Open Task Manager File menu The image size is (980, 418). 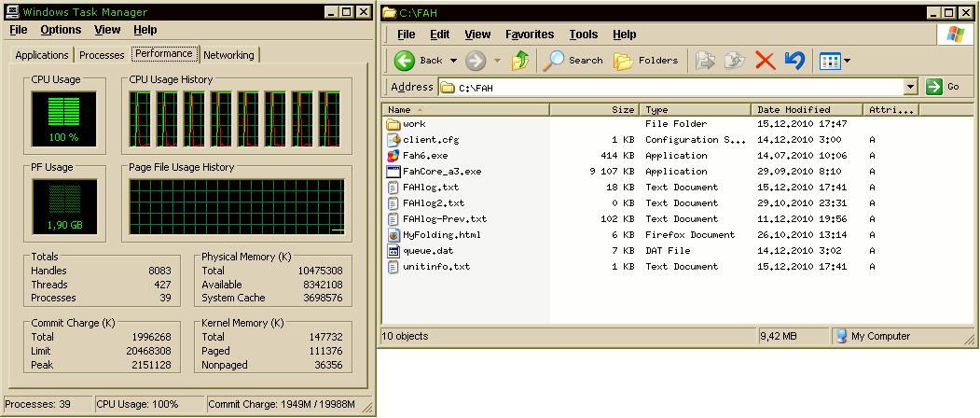19,30
